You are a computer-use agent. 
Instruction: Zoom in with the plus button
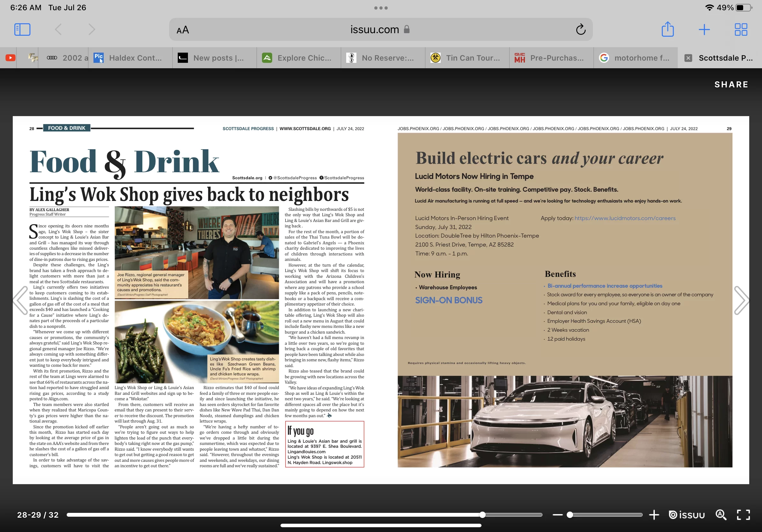click(654, 515)
